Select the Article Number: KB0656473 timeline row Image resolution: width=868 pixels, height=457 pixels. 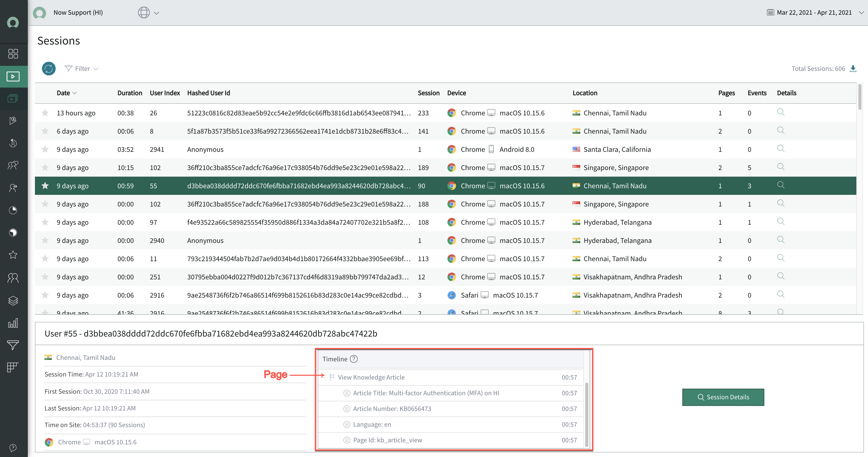450,409
